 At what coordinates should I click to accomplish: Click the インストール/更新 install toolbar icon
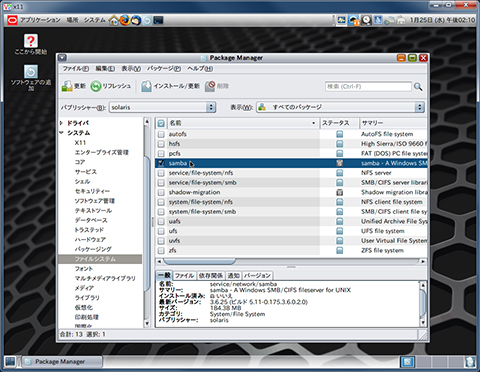tap(146, 86)
